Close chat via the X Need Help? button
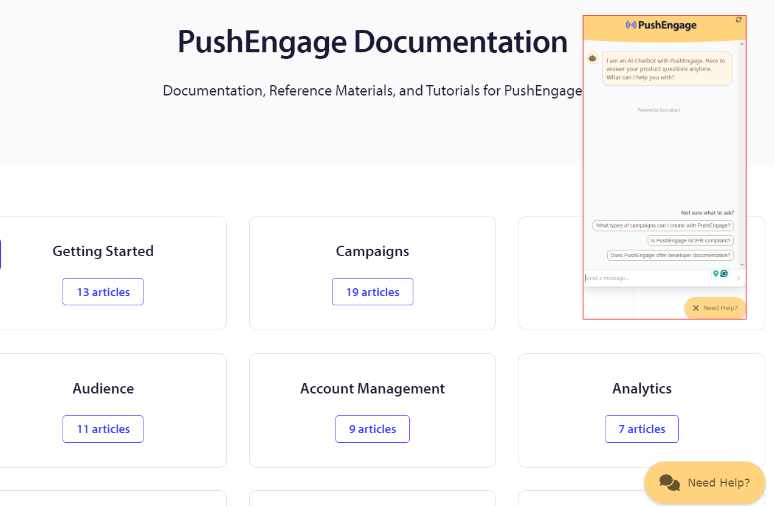 pos(715,308)
